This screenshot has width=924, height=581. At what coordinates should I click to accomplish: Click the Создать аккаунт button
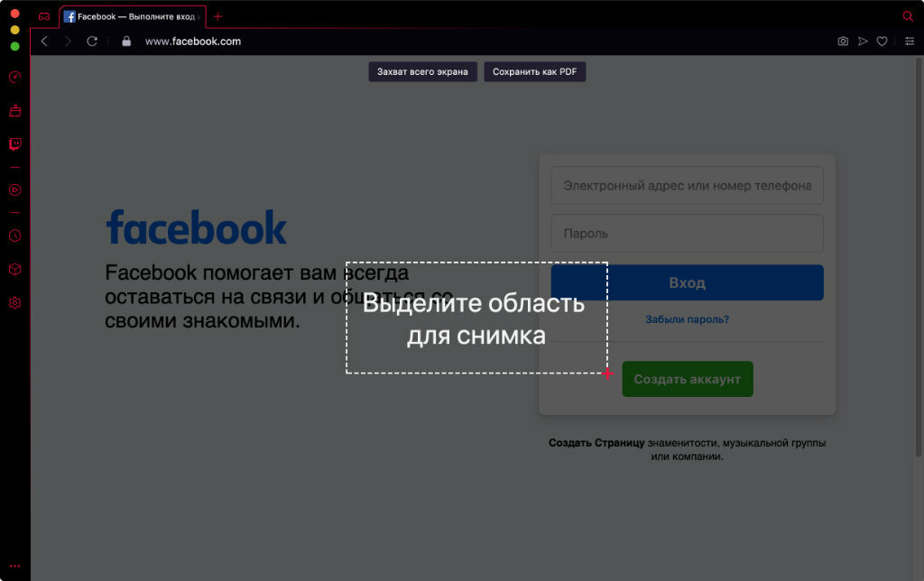click(x=687, y=379)
